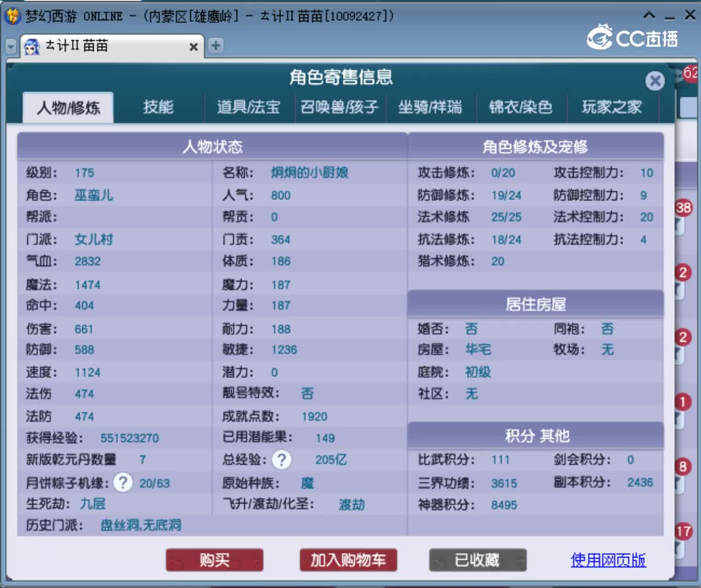
Task: Click the character avatar on the 苗苗 tab
Action: (32, 46)
